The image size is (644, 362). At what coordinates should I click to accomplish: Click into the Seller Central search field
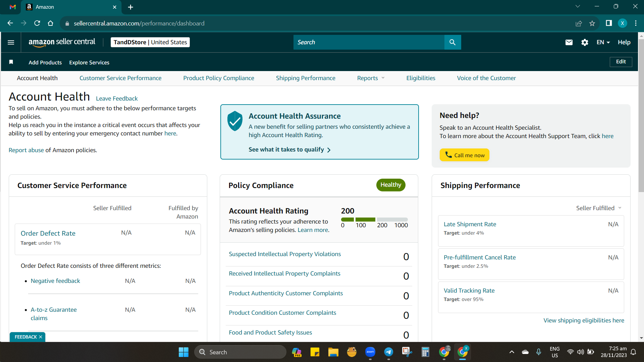(x=369, y=42)
